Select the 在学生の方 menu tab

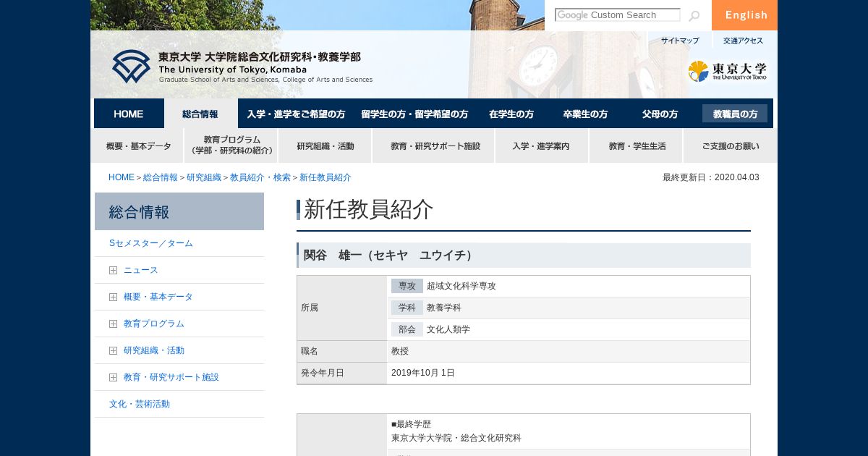[511, 114]
